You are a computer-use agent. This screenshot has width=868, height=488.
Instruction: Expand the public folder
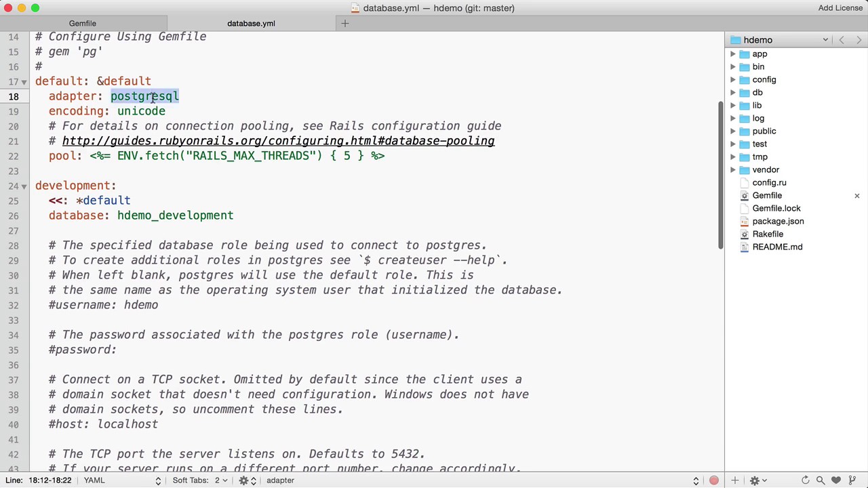[x=732, y=131]
